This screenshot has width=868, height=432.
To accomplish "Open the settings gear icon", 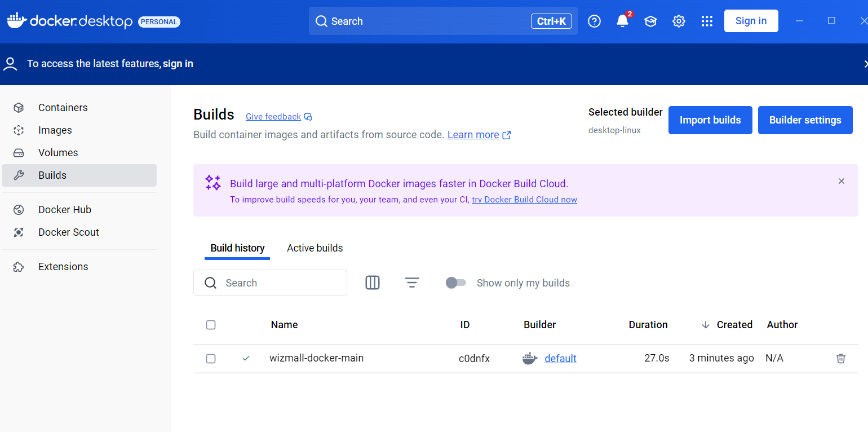I will pyautogui.click(x=679, y=21).
